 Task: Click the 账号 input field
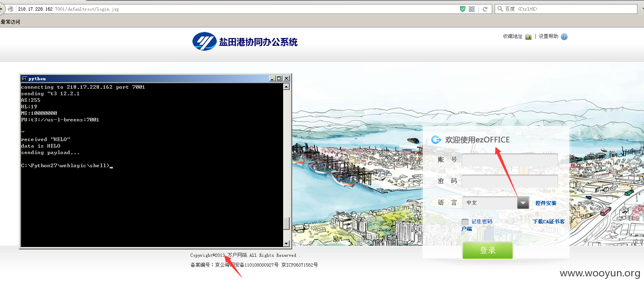click(510, 160)
